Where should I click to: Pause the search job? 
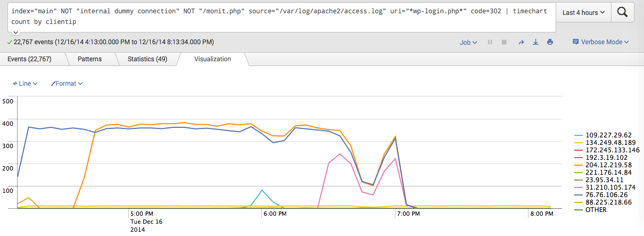[490, 42]
